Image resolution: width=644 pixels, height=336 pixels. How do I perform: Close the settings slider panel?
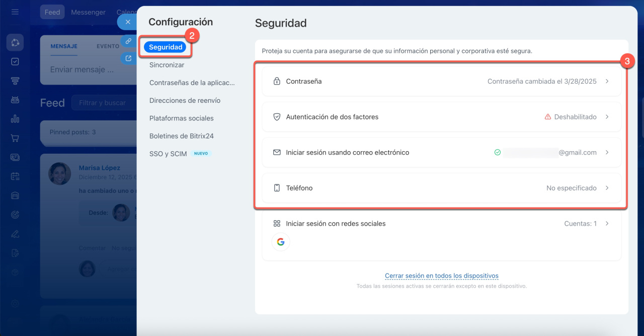pyautogui.click(x=128, y=22)
